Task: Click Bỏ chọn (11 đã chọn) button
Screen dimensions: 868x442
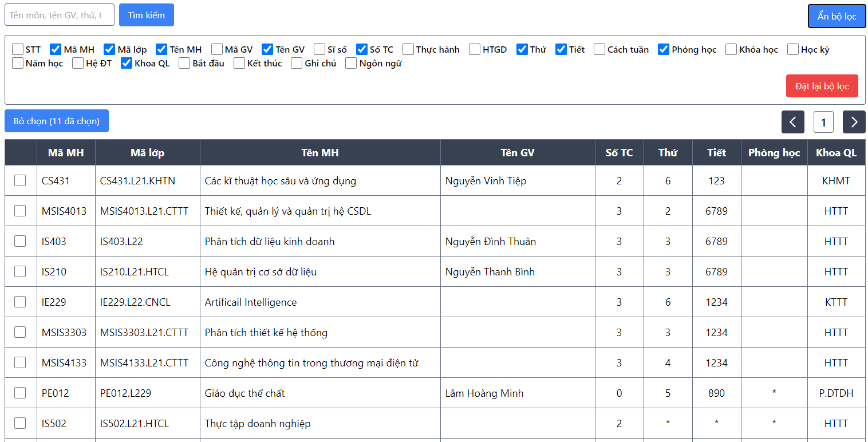Action: click(x=57, y=121)
